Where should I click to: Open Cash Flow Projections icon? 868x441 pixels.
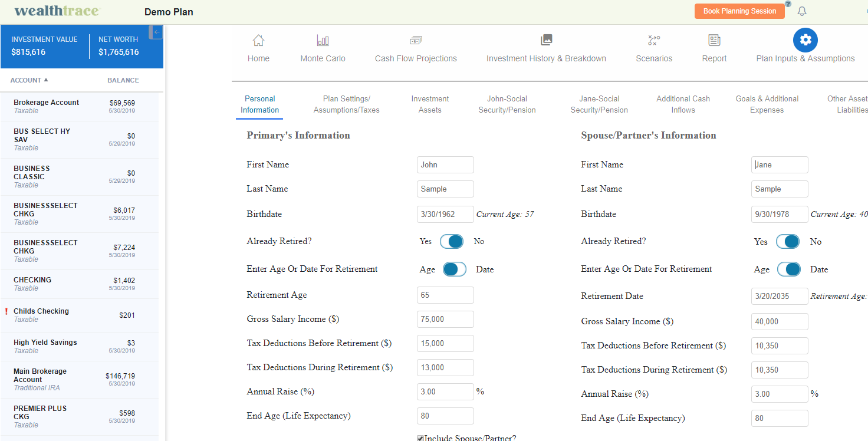point(416,40)
